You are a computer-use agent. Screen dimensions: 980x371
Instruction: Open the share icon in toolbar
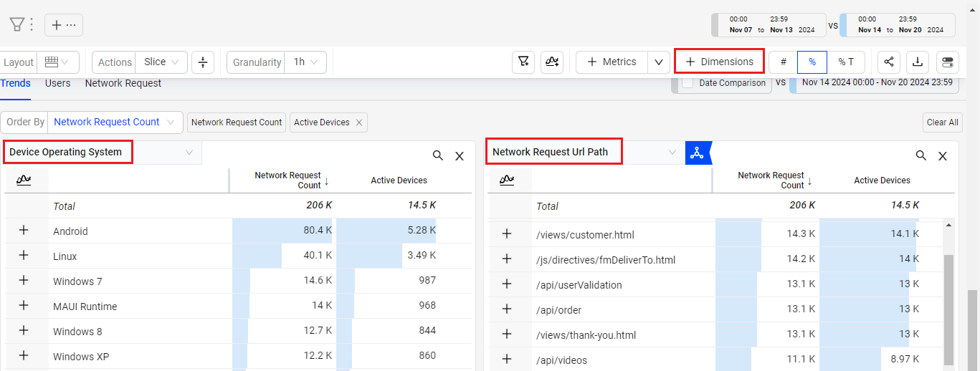[x=889, y=62]
